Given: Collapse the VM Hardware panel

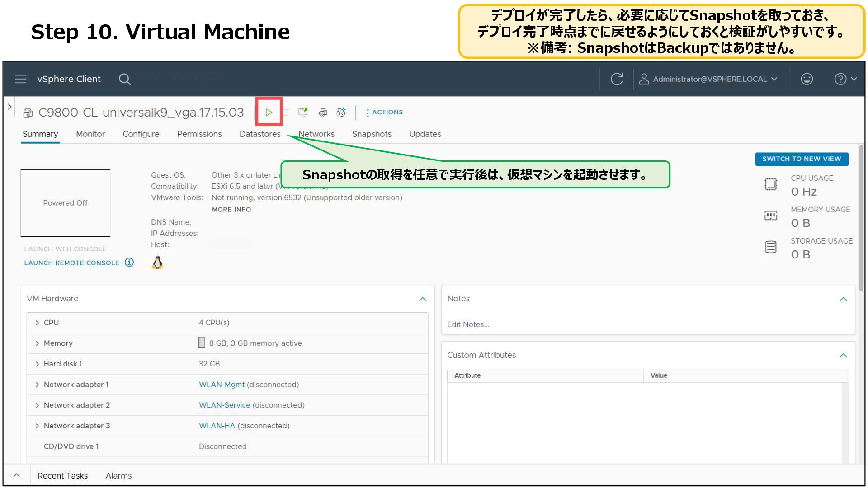Looking at the screenshot, I should click(x=422, y=299).
